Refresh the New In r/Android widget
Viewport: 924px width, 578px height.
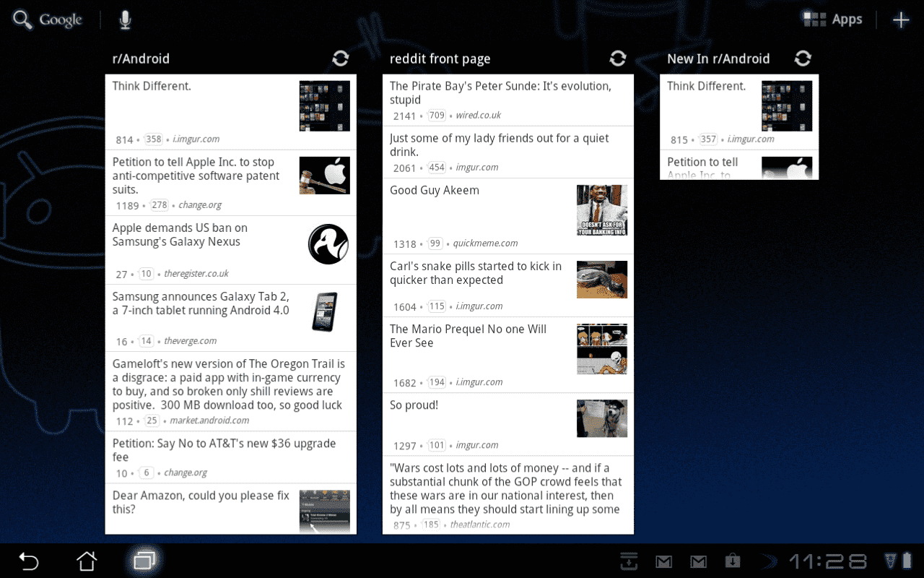[802, 59]
